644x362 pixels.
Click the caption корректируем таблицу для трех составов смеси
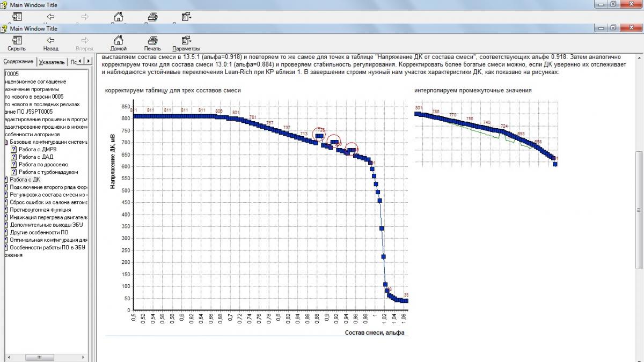[173, 90]
